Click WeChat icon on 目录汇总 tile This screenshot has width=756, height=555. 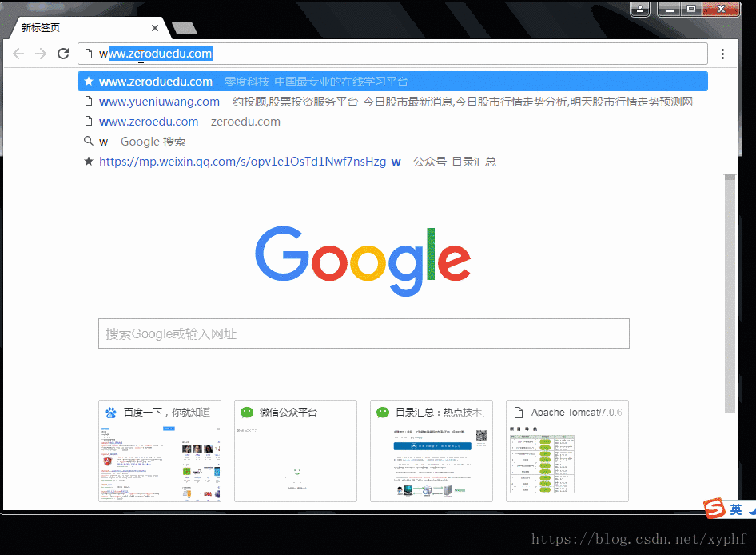click(x=383, y=413)
